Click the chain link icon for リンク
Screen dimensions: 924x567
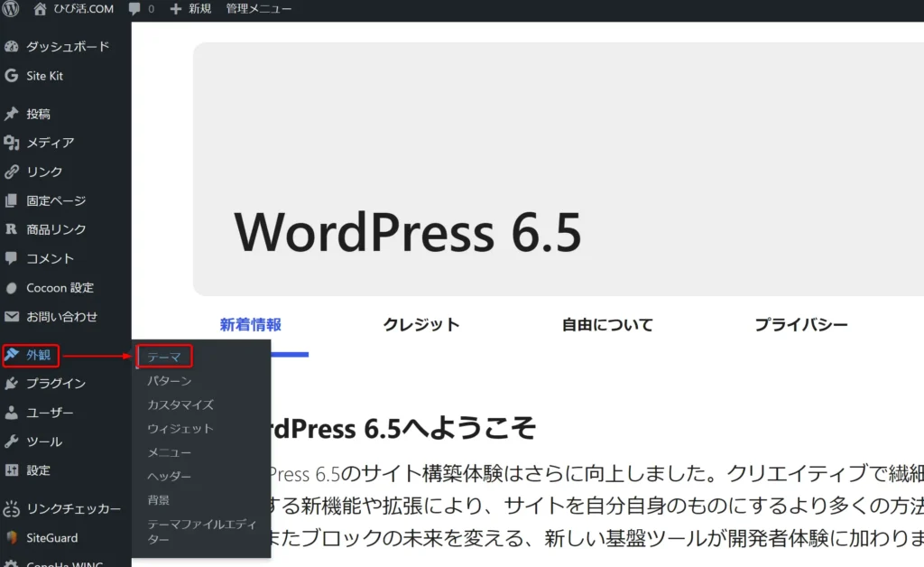[11, 172]
